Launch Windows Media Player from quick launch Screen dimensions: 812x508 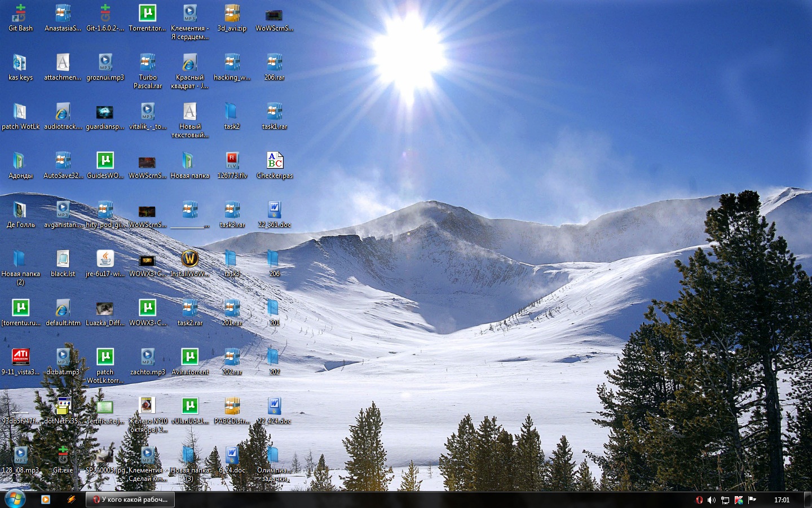tap(46, 500)
